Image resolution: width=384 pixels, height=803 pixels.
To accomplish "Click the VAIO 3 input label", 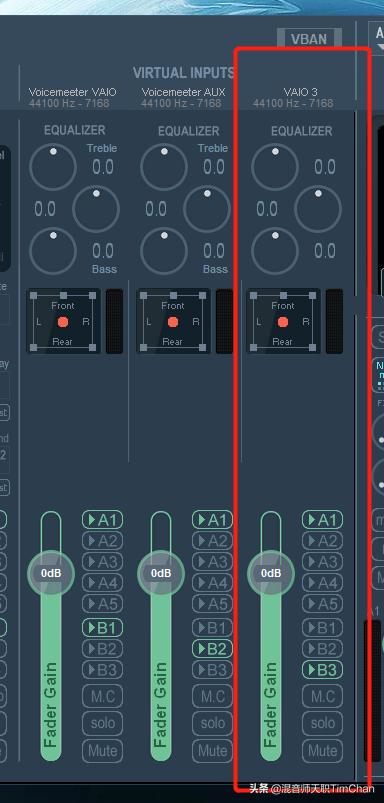I will (x=301, y=92).
